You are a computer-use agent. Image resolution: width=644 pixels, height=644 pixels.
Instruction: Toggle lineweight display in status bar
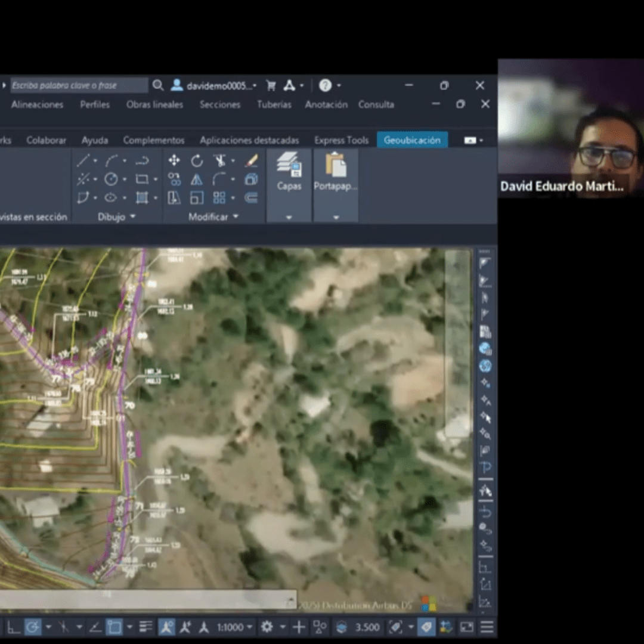click(x=145, y=627)
